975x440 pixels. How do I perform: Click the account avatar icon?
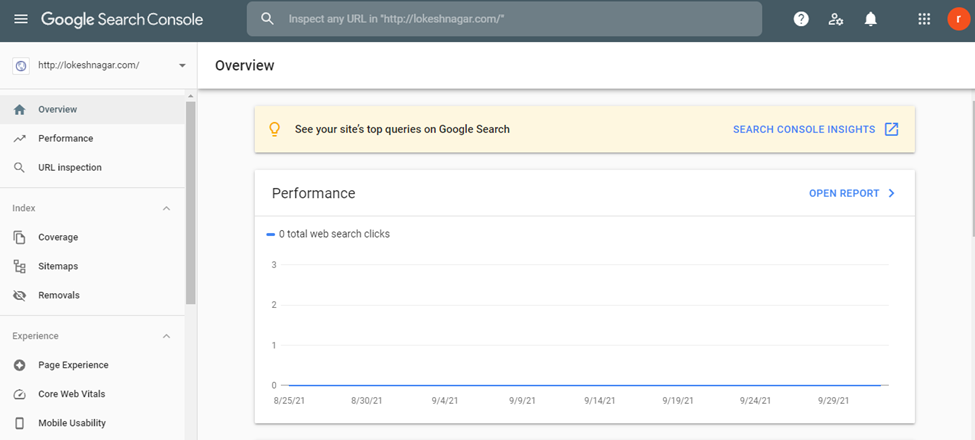[x=958, y=19]
